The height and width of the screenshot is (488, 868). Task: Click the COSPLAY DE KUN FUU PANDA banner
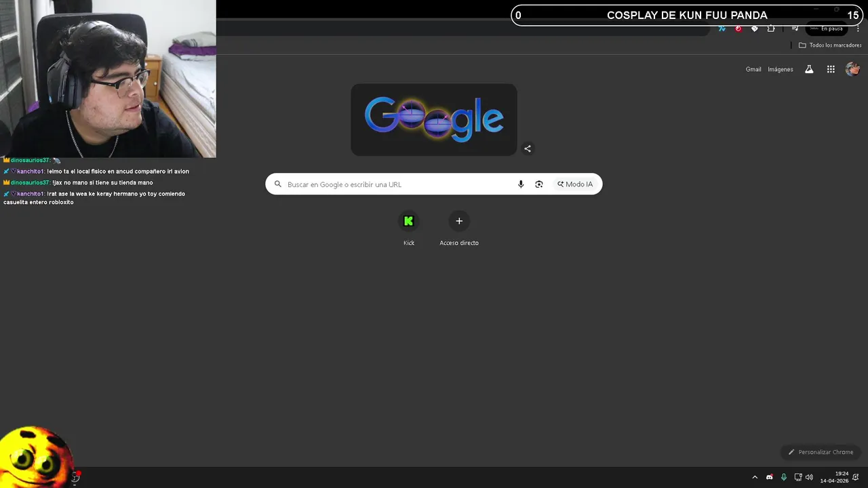coord(687,15)
